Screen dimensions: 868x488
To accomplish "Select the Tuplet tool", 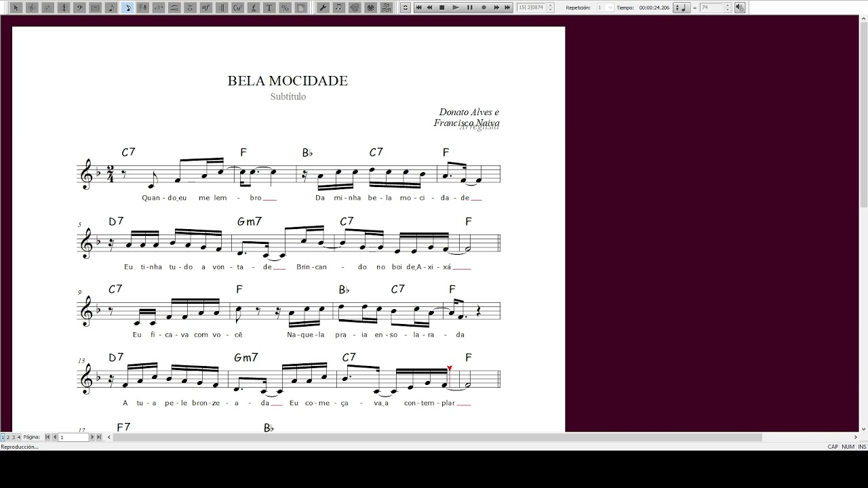I will 159,7.
